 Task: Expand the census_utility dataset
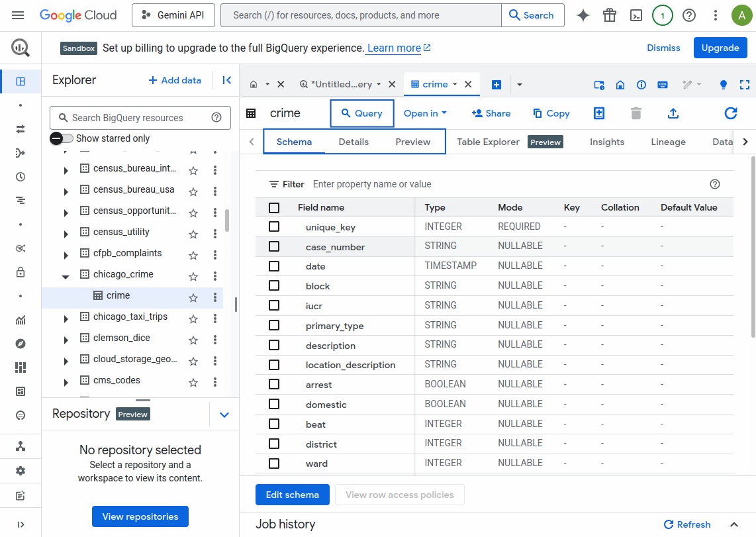pos(66,234)
